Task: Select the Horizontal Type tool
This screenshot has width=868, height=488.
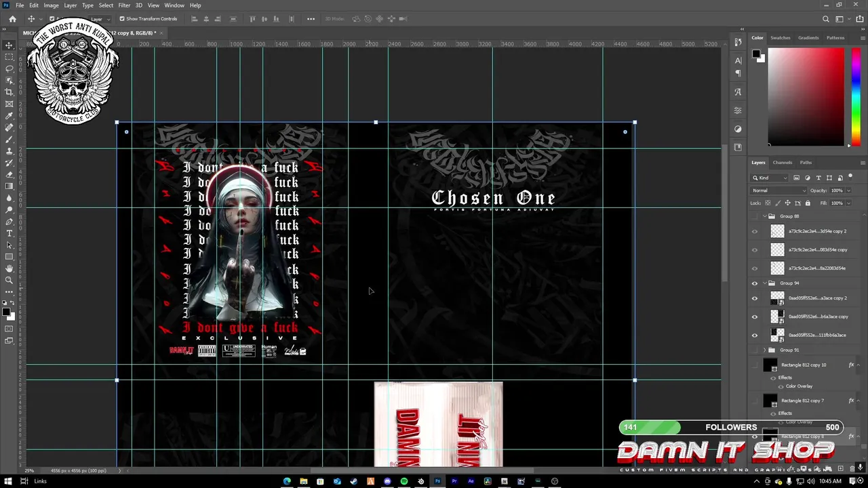Action: (x=9, y=233)
